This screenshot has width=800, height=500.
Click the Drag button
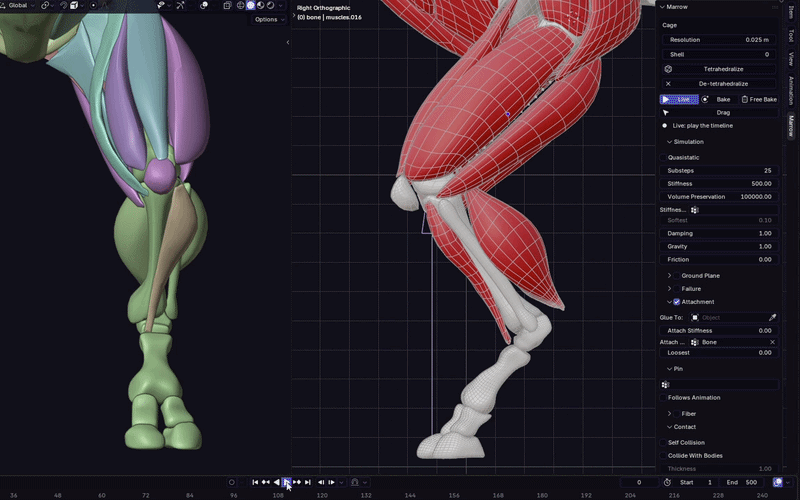[719, 113]
